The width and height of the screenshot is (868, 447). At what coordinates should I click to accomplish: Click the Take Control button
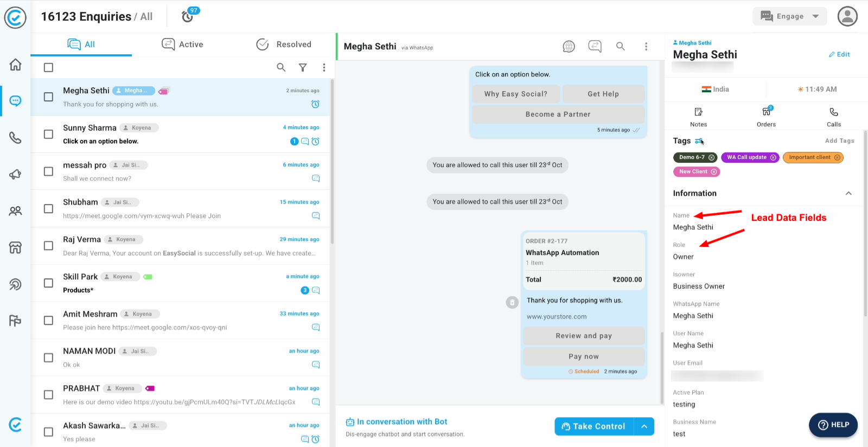click(593, 426)
